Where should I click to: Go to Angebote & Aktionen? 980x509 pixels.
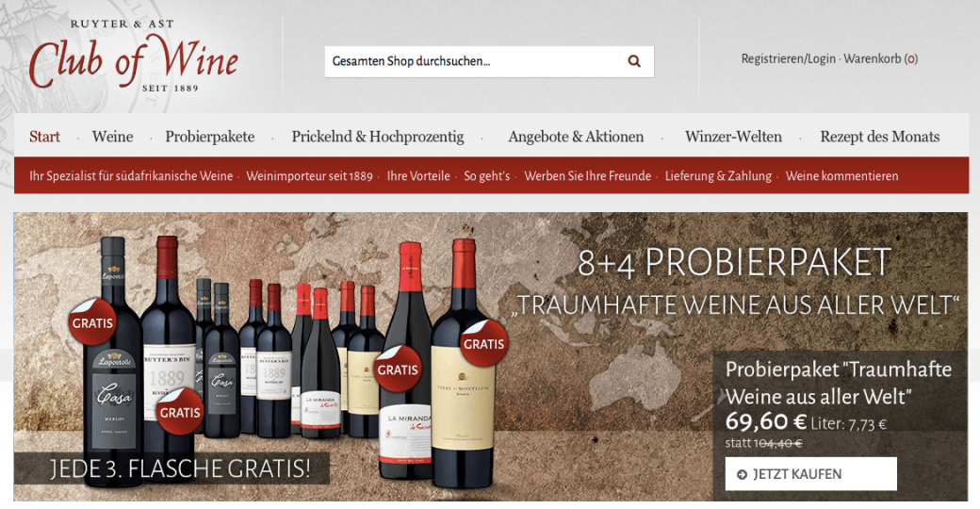(x=576, y=137)
